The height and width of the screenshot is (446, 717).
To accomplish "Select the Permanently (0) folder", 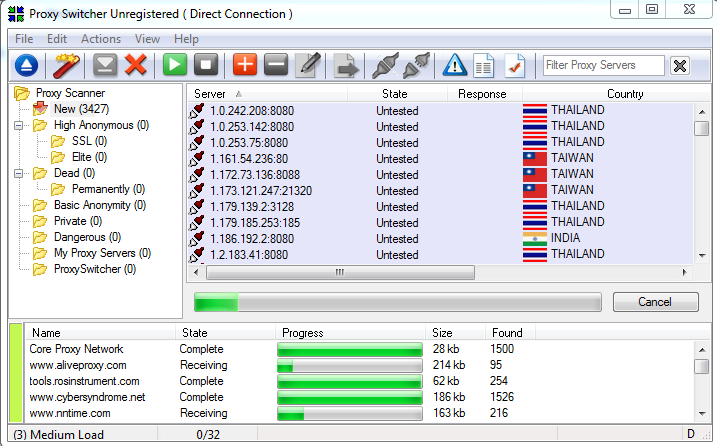I will point(108,189).
